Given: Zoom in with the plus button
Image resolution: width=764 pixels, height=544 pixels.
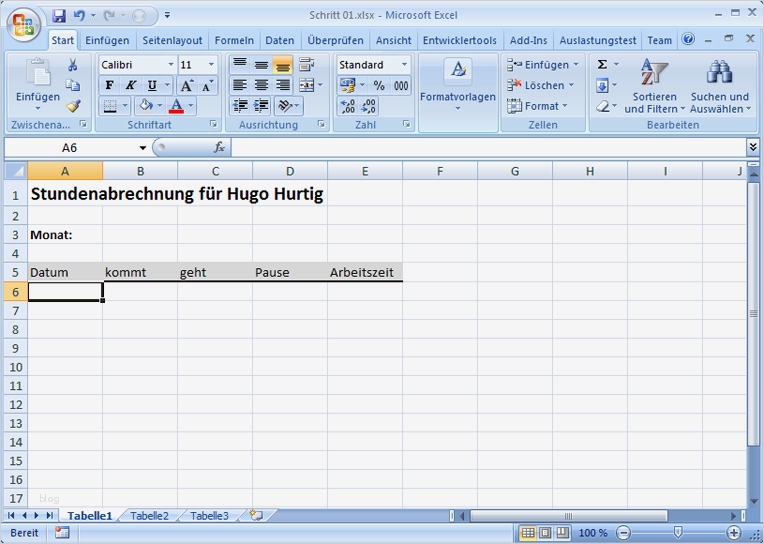Looking at the screenshot, I should click(x=733, y=533).
